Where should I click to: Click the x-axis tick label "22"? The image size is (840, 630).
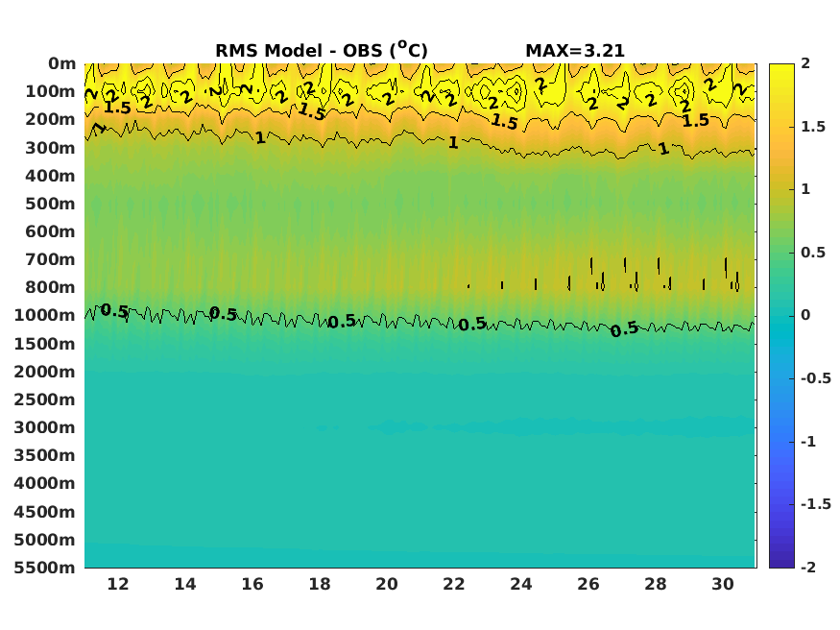click(454, 584)
